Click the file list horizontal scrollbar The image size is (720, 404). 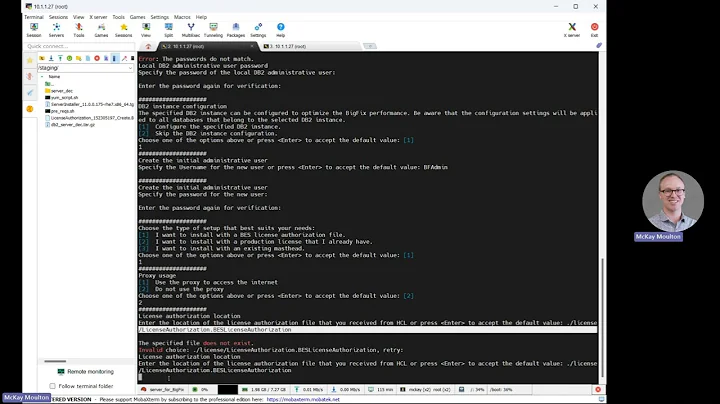[55, 361]
